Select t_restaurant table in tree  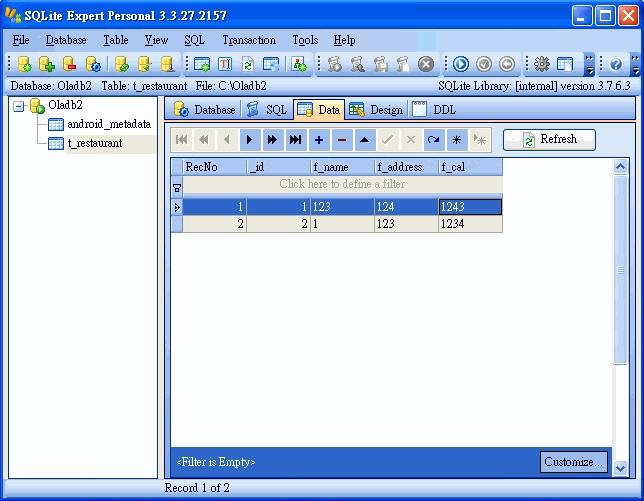point(95,143)
